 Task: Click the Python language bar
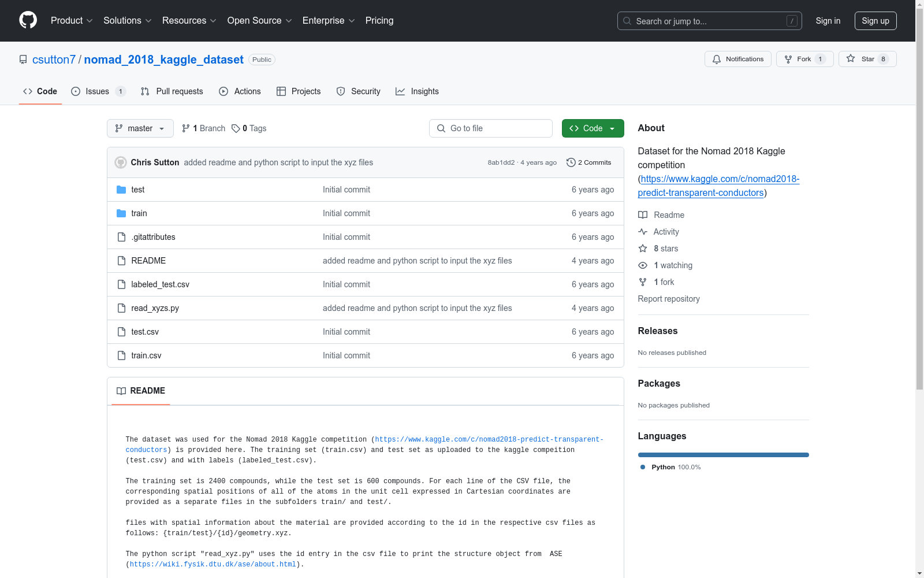(724, 455)
